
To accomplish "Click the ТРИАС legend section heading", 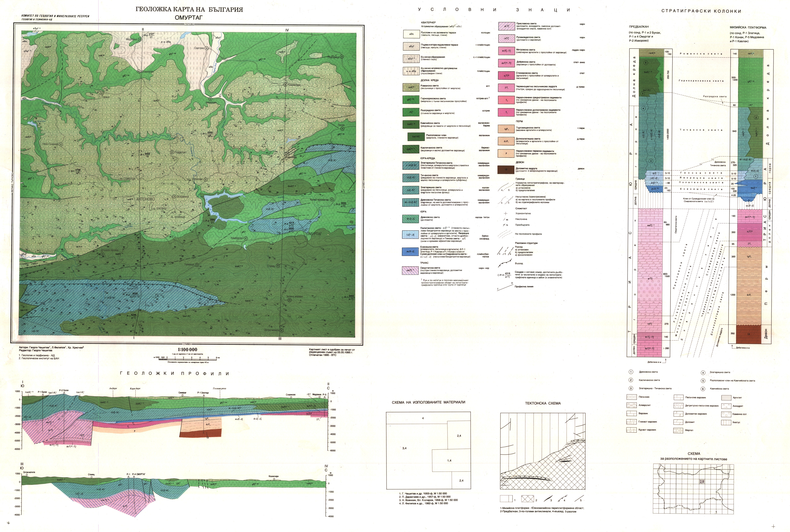I will 424,263.
